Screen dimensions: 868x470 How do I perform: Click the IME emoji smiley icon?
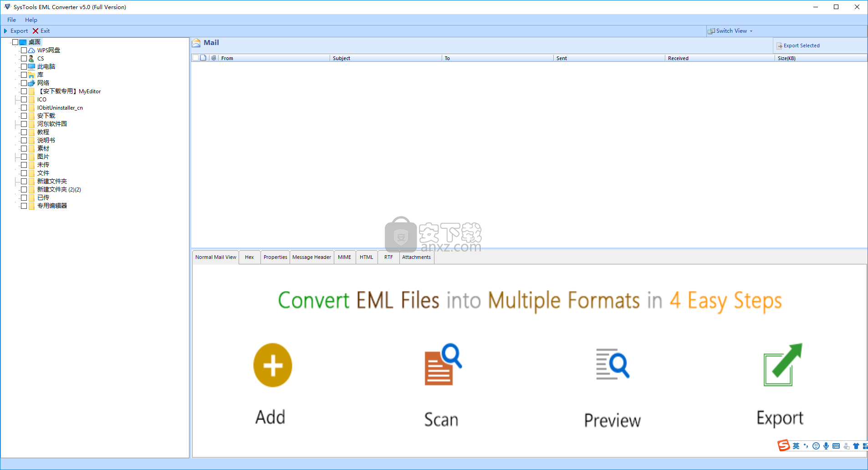(x=816, y=446)
